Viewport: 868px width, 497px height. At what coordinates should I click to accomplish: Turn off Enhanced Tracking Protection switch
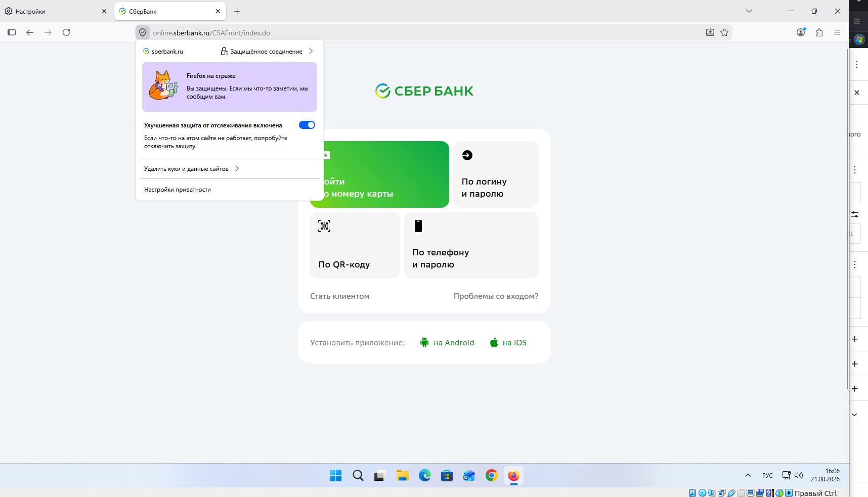tap(307, 125)
